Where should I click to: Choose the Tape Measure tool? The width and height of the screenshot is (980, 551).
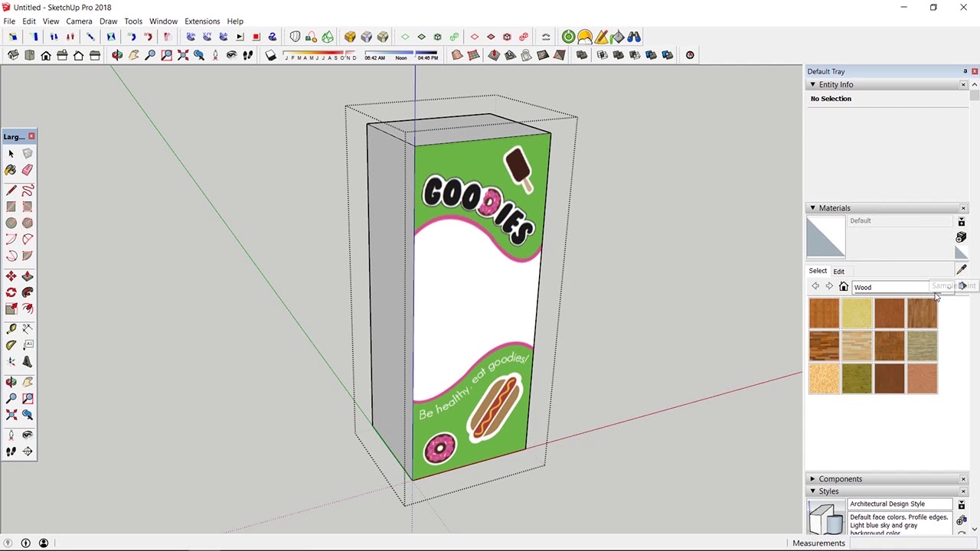coord(11,328)
